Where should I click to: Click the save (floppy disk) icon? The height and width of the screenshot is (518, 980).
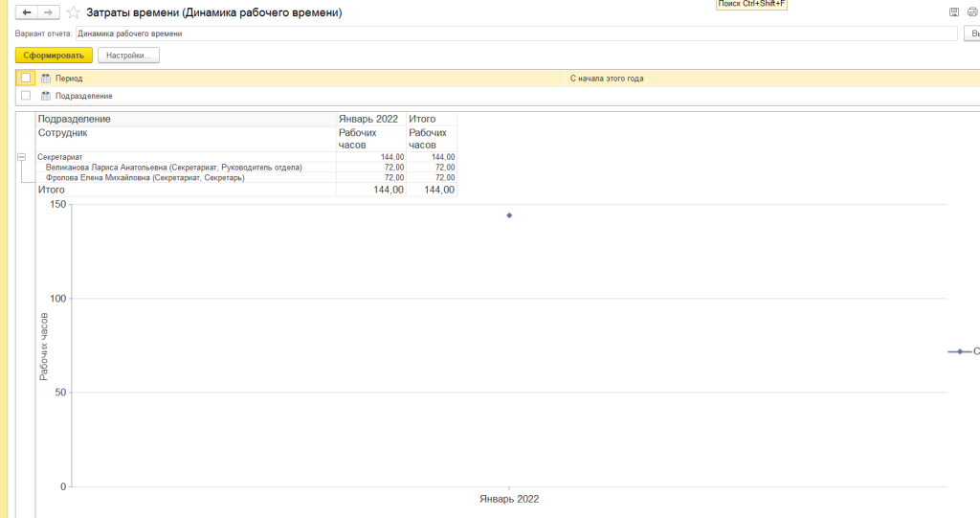(x=953, y=13)
